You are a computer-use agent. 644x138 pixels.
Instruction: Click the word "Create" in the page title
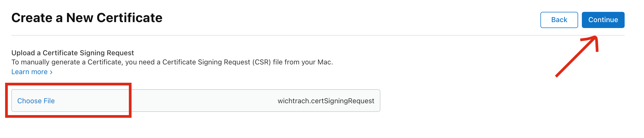(x=32, y=18)
